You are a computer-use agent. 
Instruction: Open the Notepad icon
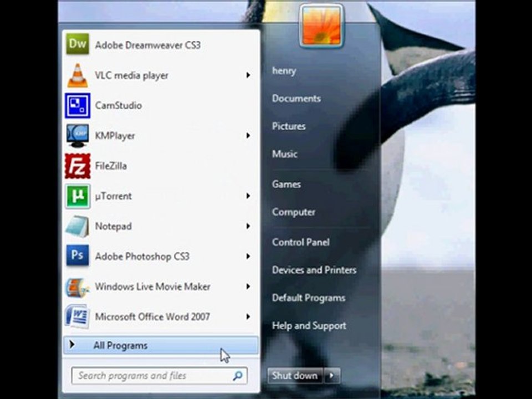(x=78, y=226)
